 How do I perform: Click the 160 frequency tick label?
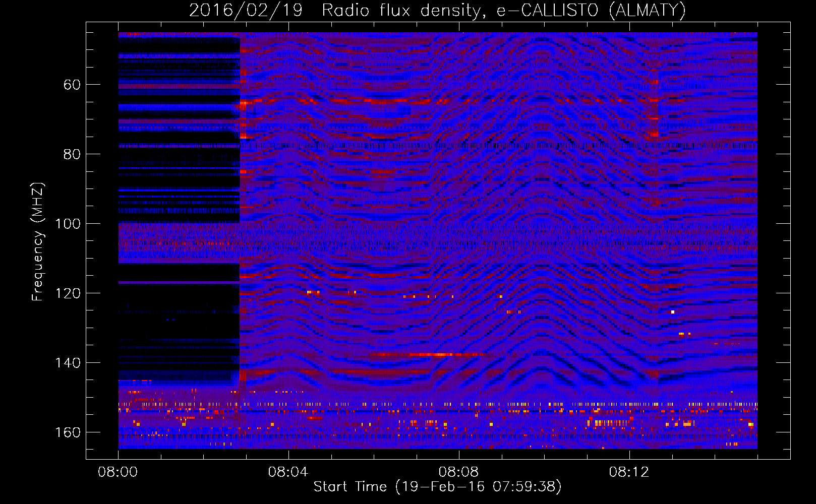pos(68,432)
